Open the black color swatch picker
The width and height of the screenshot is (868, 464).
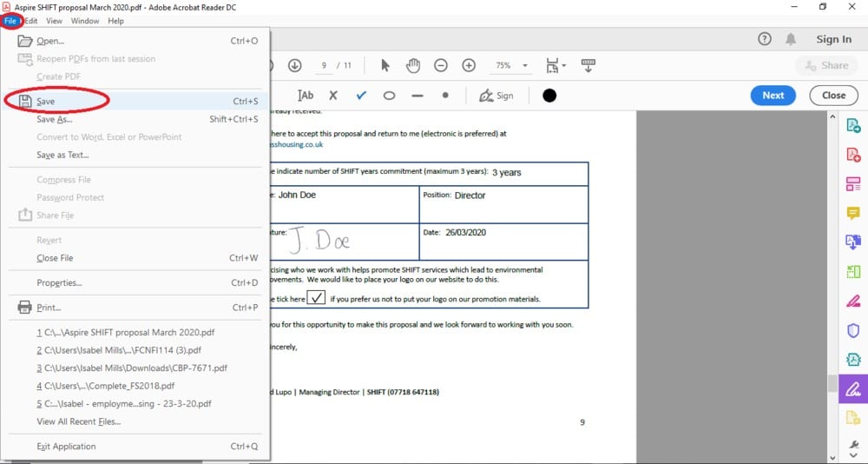tap(549, 96)
